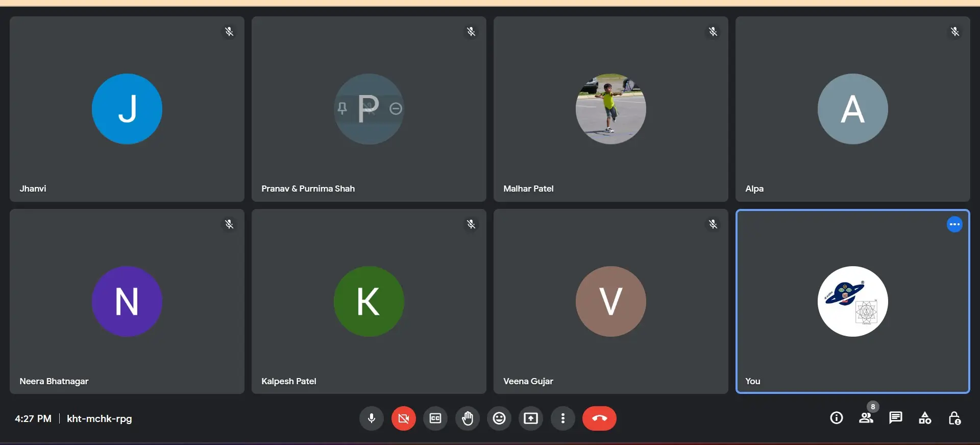Open the emoji reactions button

499,418
